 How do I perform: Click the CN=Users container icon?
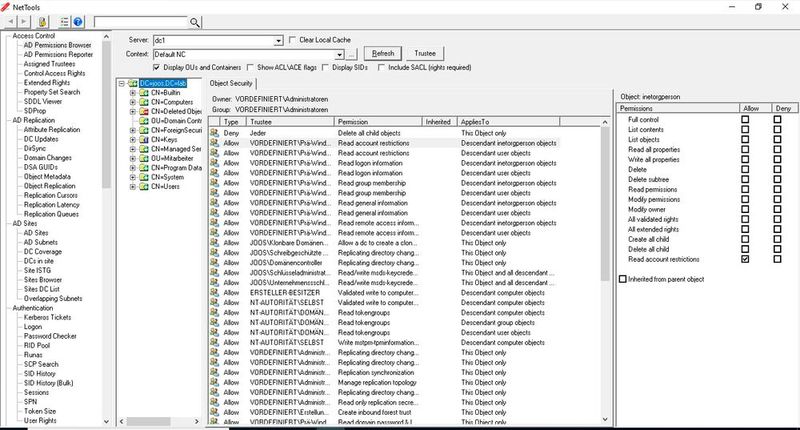pyautogui.click(x=144, y=187)
